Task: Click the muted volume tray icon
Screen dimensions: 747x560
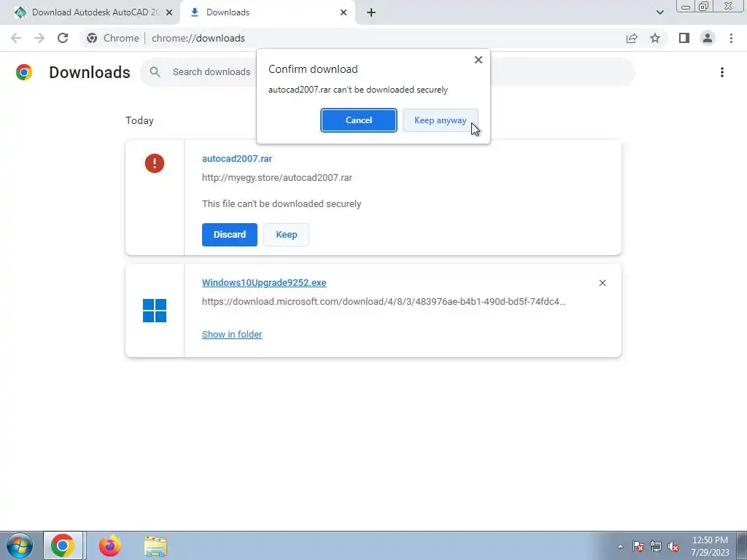Action: [x=673, y=546]
